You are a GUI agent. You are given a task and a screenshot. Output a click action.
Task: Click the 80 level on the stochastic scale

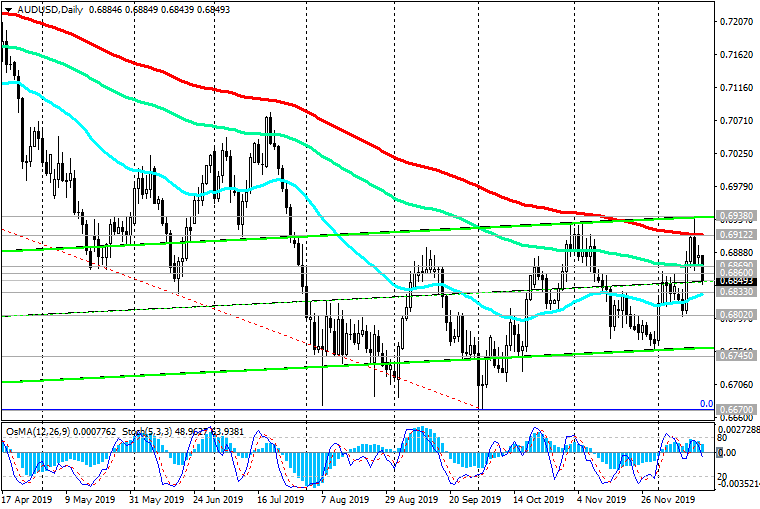pos(722,438)
